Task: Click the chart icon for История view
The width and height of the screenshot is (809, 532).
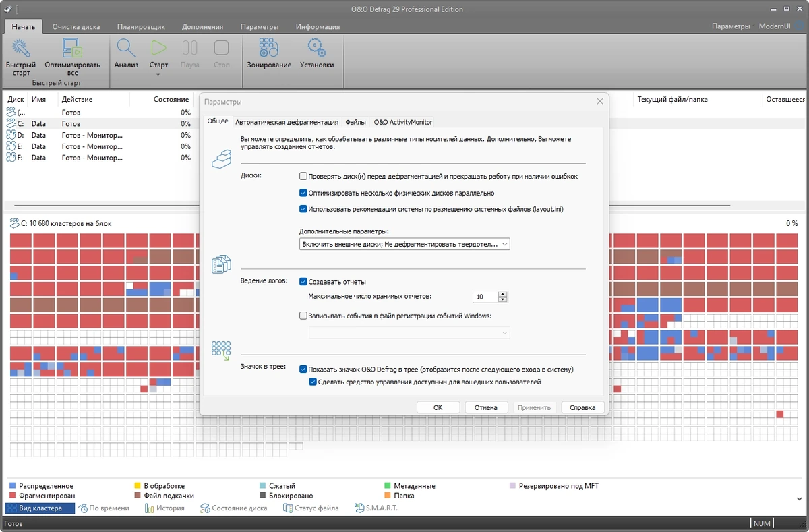Action: point(149,508)
